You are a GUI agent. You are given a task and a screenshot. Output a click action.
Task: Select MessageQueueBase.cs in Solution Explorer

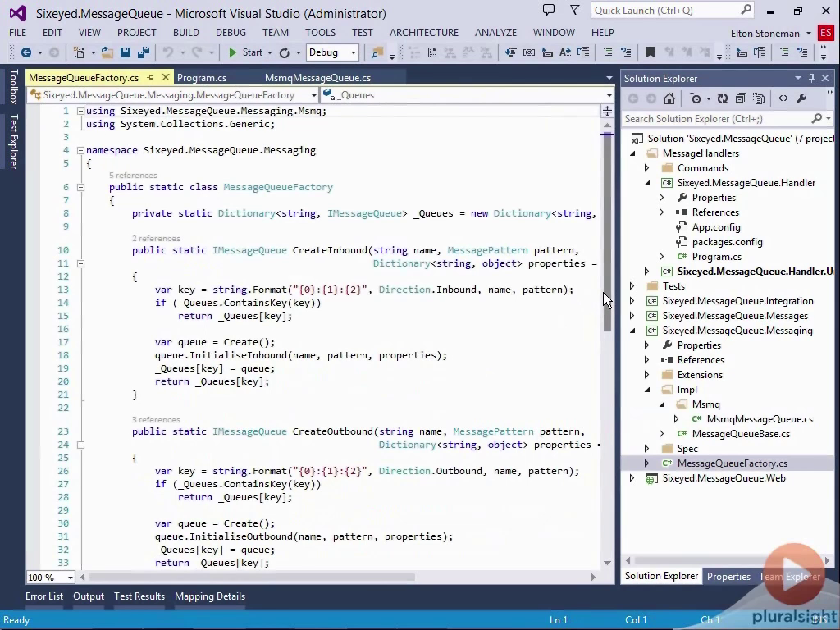tap(741, 435)
